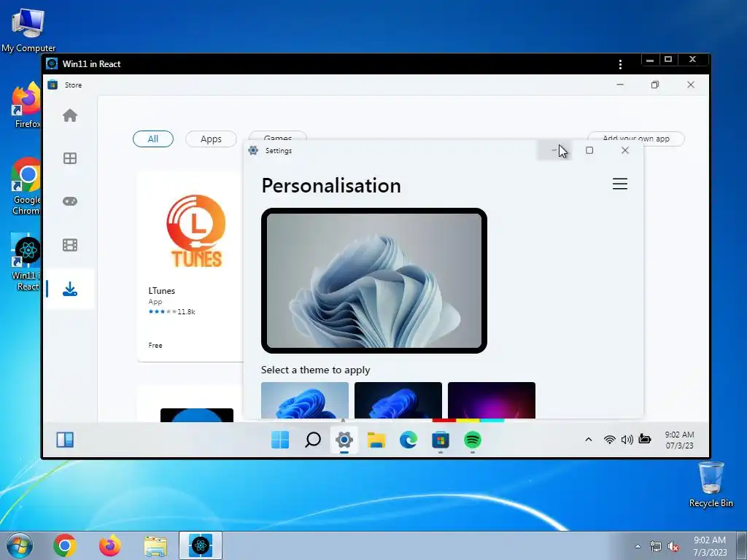The image size is (747, 560).
Task: Click the battery icon in Win11 tray
Action: (x=645, y=438)
